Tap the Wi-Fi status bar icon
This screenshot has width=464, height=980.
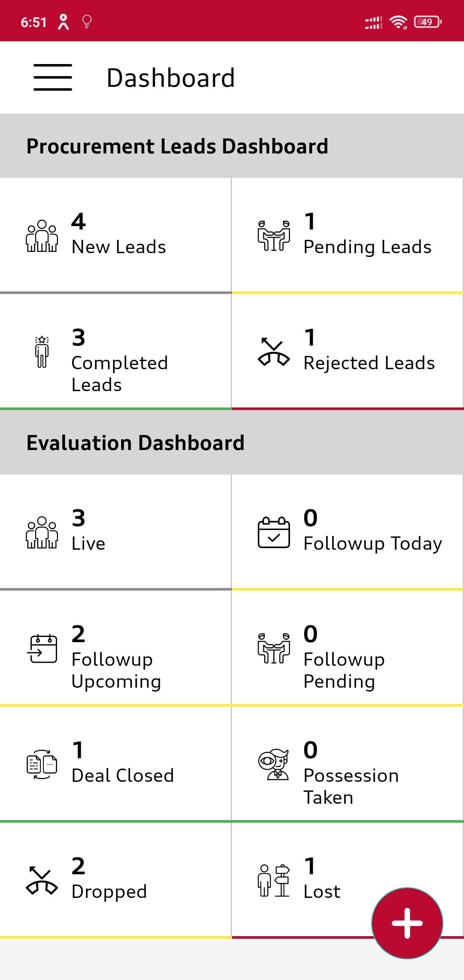398,22
